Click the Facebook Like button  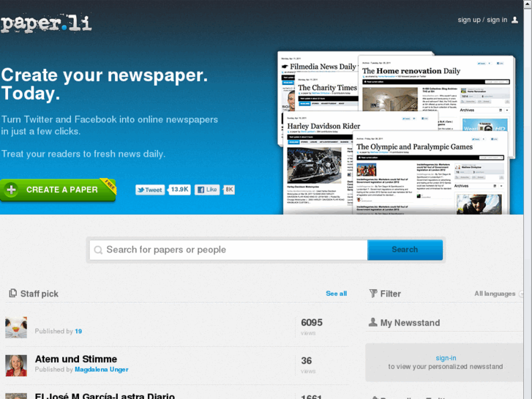pyautogui.click(x=207, y=190)
